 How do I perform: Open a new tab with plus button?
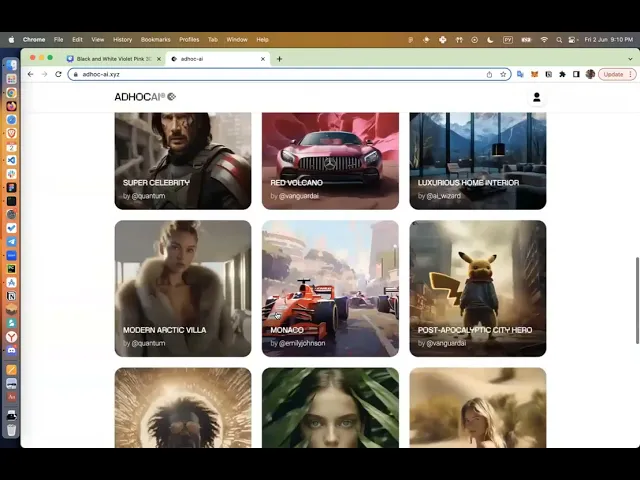pos(279,59)
